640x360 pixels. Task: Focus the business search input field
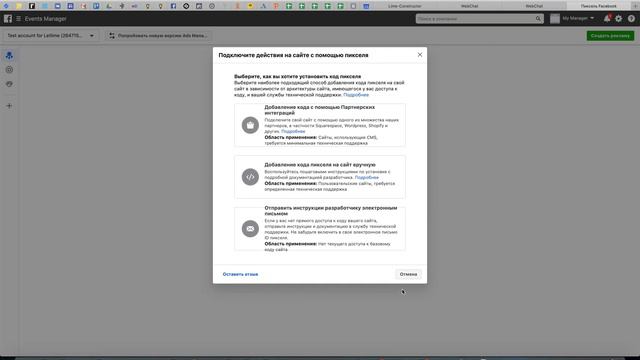476,19
